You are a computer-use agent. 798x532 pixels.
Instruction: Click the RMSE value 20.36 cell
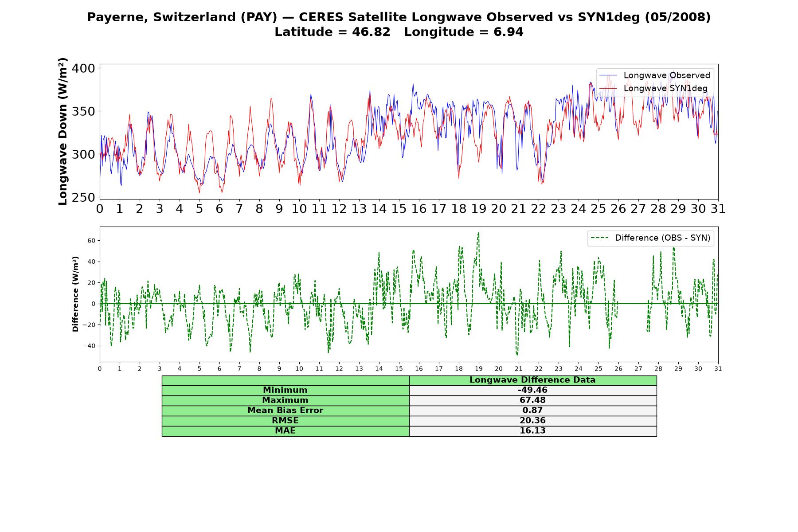click(533, 421)
